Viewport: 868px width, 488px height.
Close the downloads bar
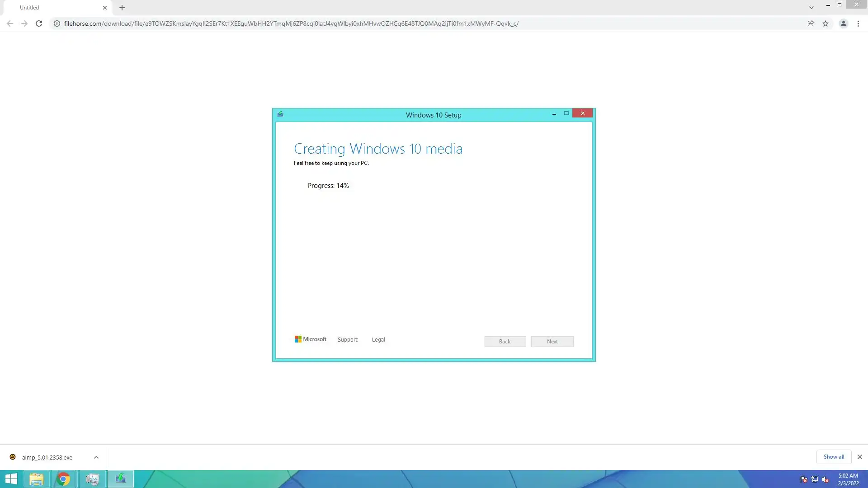tap(860, 457)
